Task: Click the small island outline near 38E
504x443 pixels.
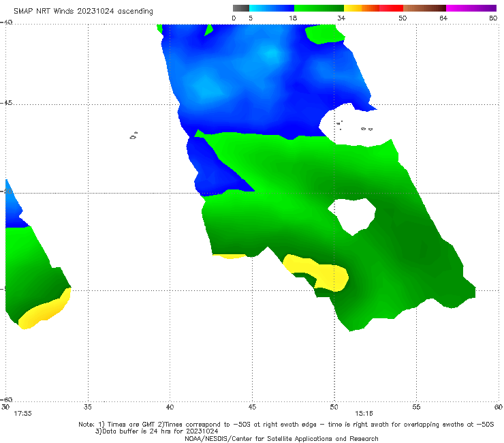Action: 133,136
